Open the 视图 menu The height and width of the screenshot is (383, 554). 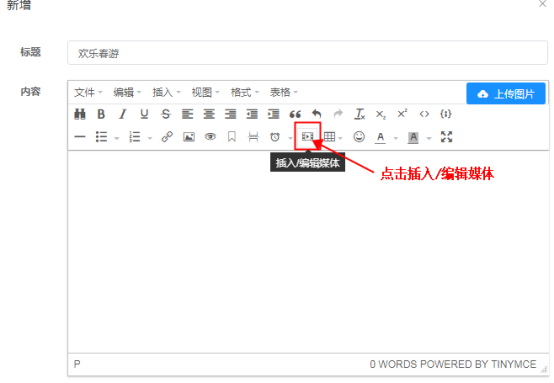click(x=206, y=93)
